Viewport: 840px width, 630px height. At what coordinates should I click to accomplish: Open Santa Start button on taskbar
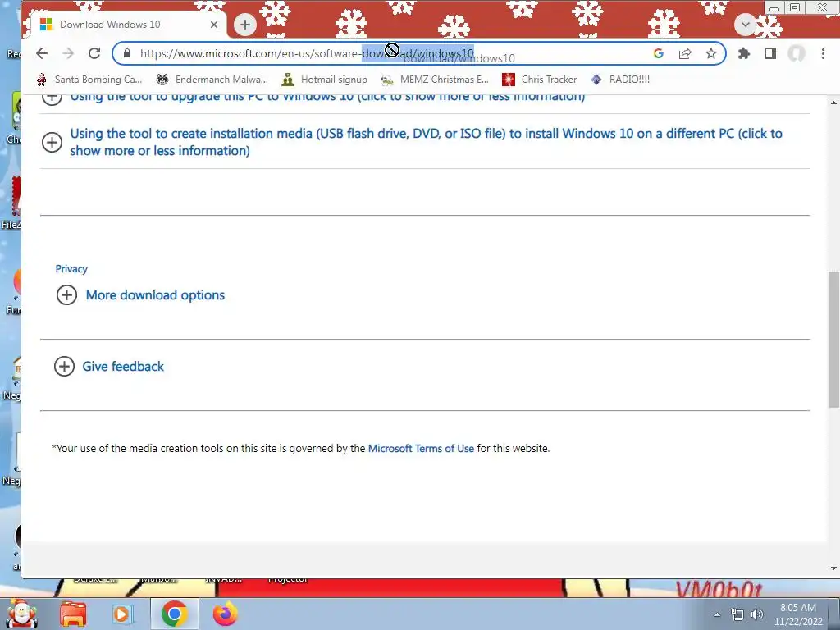22,614
